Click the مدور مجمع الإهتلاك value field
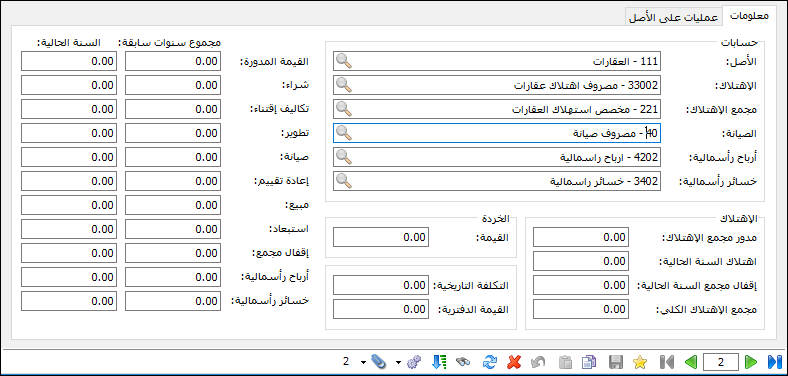The width and height of the screenshot is (788, 376). (x=580, y=237)
